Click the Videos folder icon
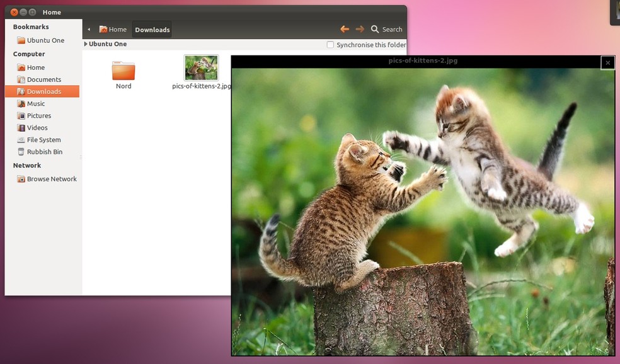The width and height of the screenshot is (620, 364). coord(21,128)
